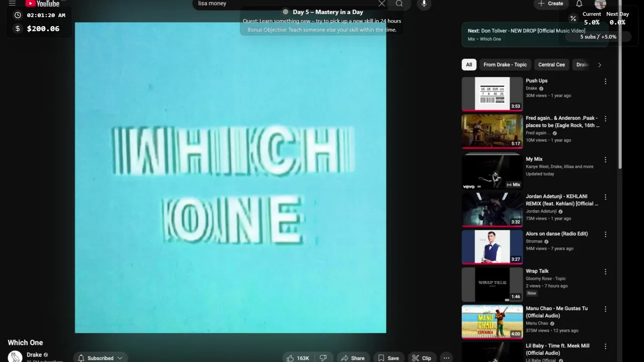Select the From Drake - Topic chip
644x362 pixels.
505,64
